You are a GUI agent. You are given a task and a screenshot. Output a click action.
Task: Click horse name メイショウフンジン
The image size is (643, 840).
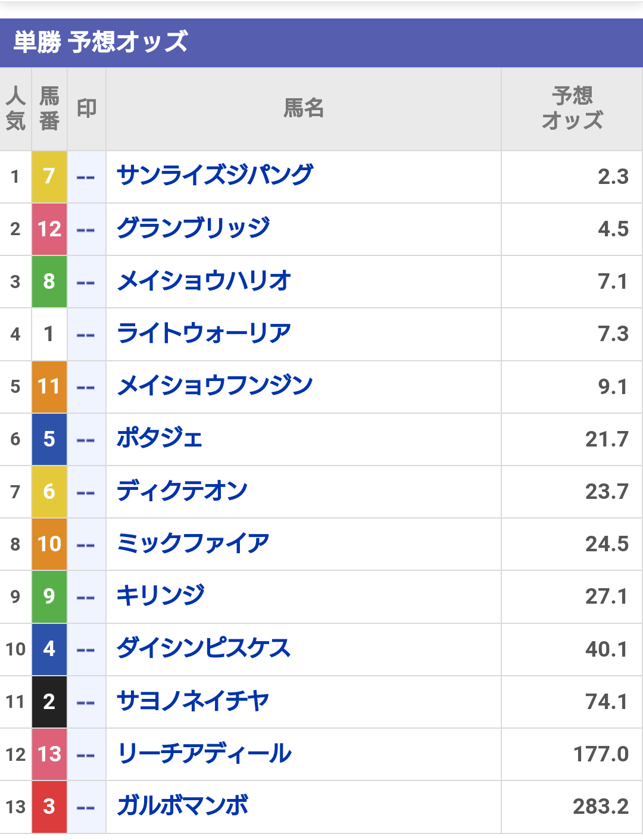(x=215, y=386)
